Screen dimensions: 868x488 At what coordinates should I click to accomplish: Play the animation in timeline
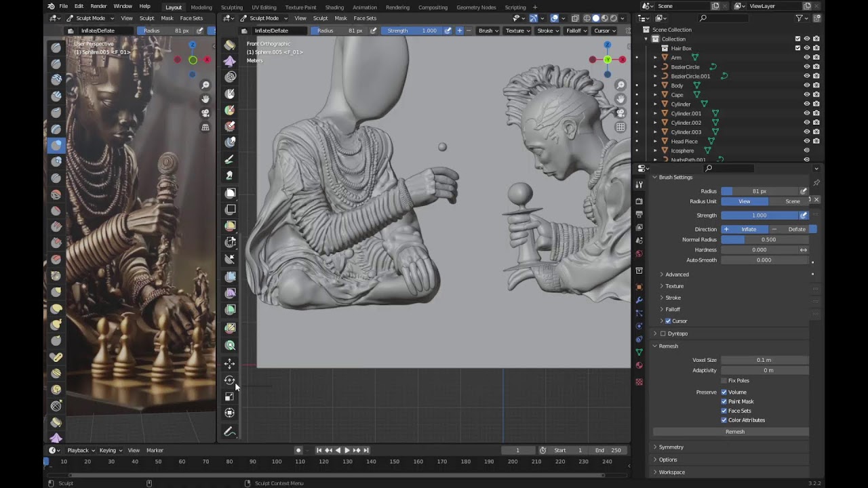point(347,450)
